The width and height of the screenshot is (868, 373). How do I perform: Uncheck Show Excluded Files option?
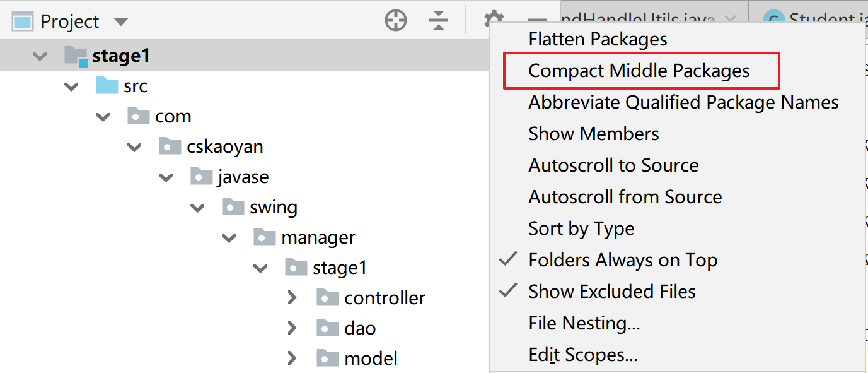pyautogui.click(x=611, y=292)
